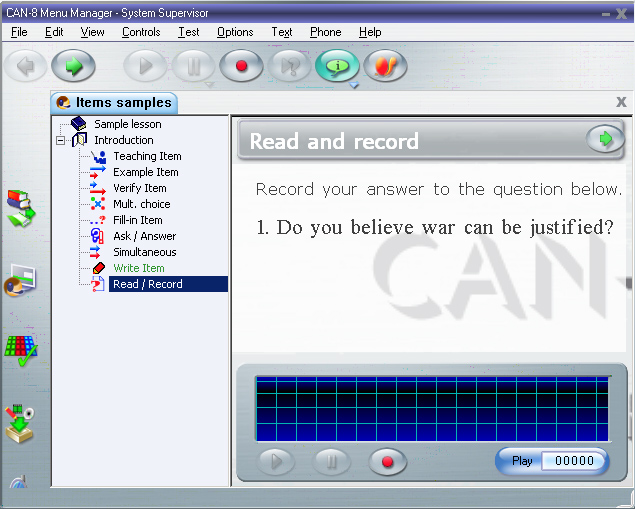Click the question text about war
The width and height of the screenshot is (635, 509).
(x=435, y=228)
